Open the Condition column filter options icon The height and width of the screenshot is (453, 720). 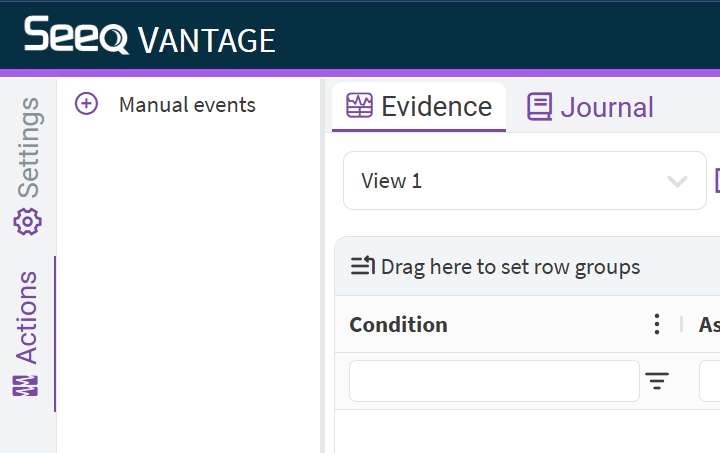pos(657,381)
